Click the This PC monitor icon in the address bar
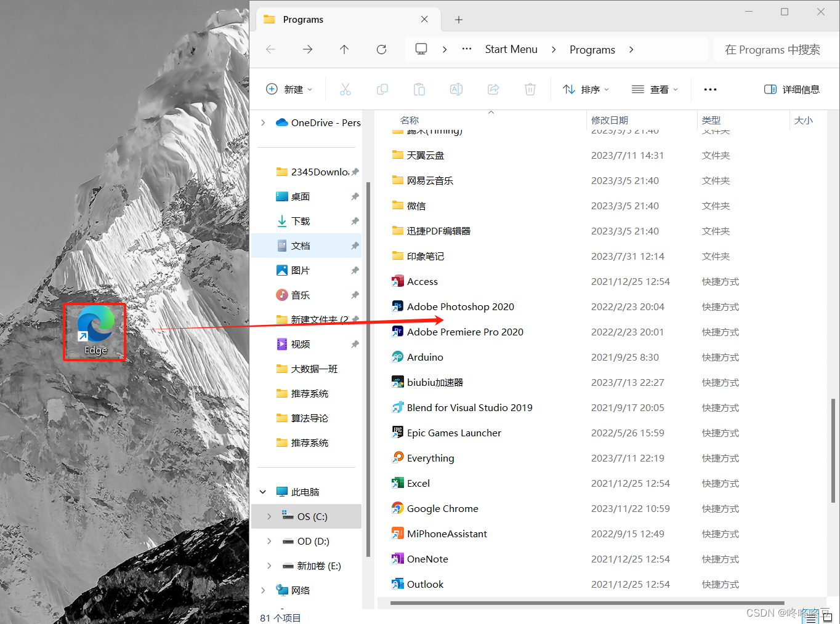 point(421,49)
